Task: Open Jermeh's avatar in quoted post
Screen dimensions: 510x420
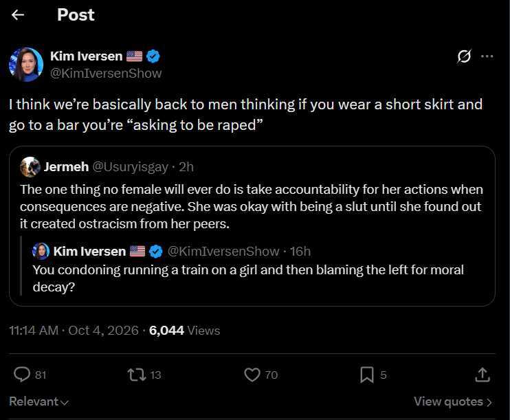Action: 30,167
